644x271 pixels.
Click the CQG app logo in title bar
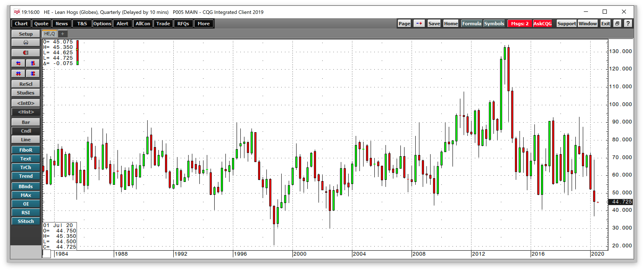17,12
